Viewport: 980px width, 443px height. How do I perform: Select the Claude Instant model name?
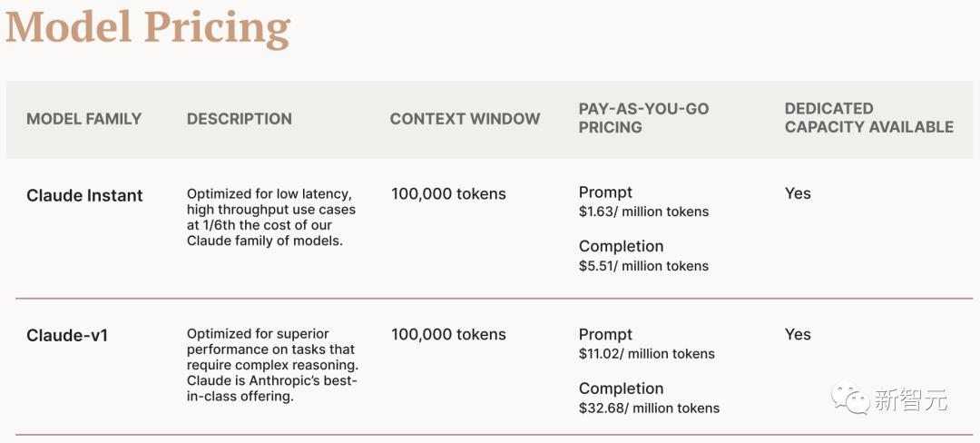tap(84, 195)
